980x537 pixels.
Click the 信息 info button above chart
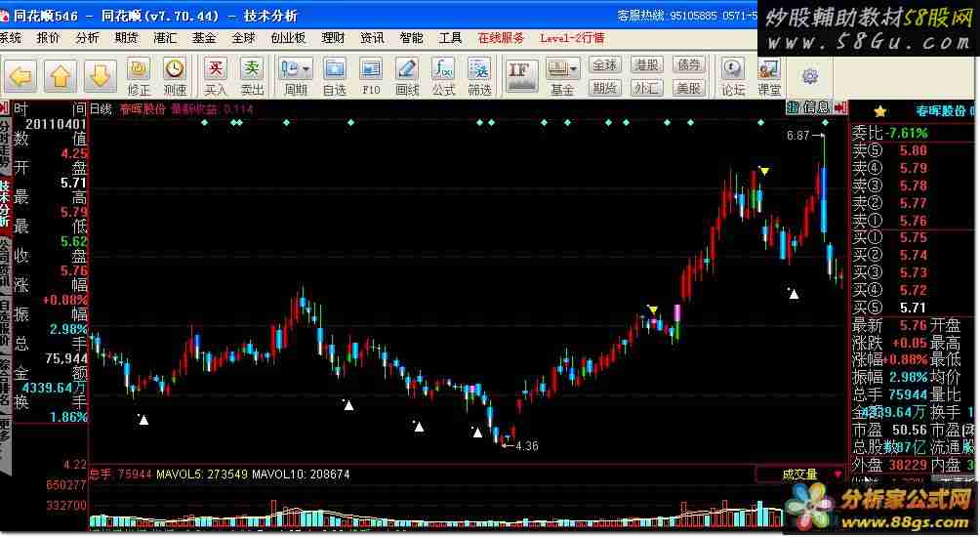816,107
